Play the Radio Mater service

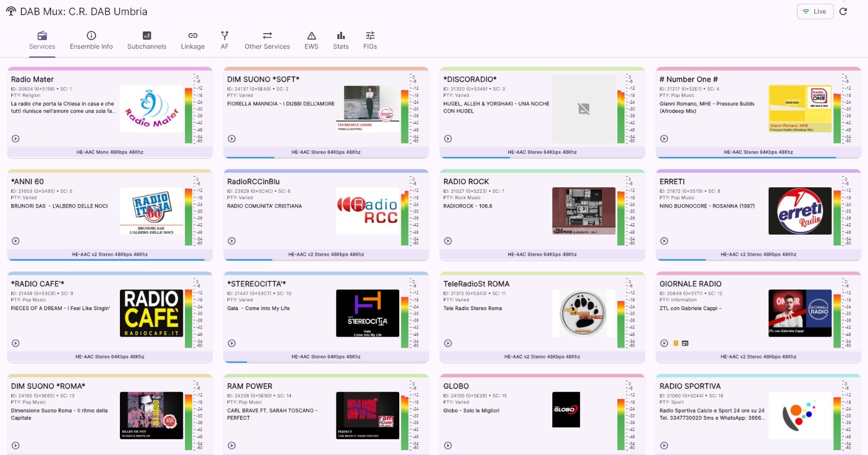coord(16,138)
